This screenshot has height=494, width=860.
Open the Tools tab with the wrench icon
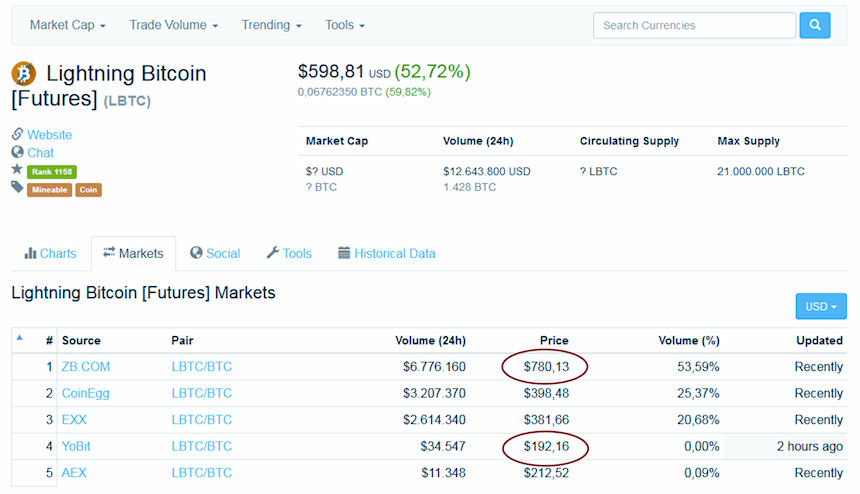[x=289, y=253]
